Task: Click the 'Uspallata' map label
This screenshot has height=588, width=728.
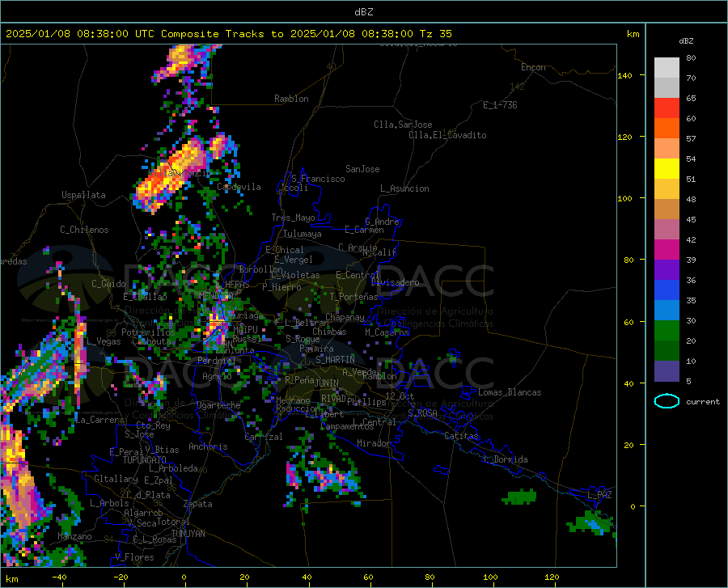Action: [x=83, y=195]
